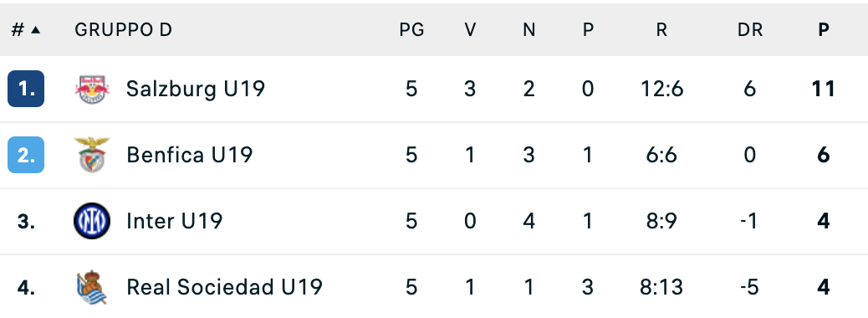Click the bold P points column header
This screenshot has height=318, width=868.
824,30
